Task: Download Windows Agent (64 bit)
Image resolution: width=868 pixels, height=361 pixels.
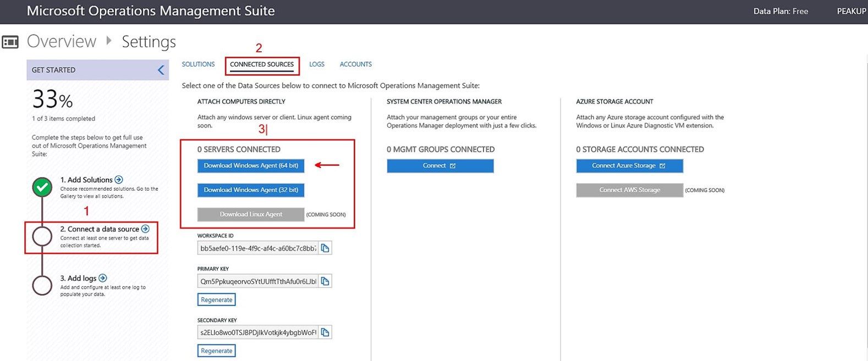Action: [251, 166]
